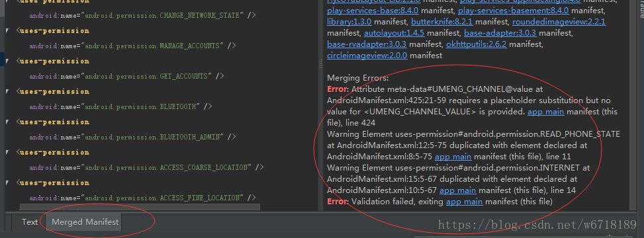Click the red Error label before Validation failed
644x238 pixels.
338,202
